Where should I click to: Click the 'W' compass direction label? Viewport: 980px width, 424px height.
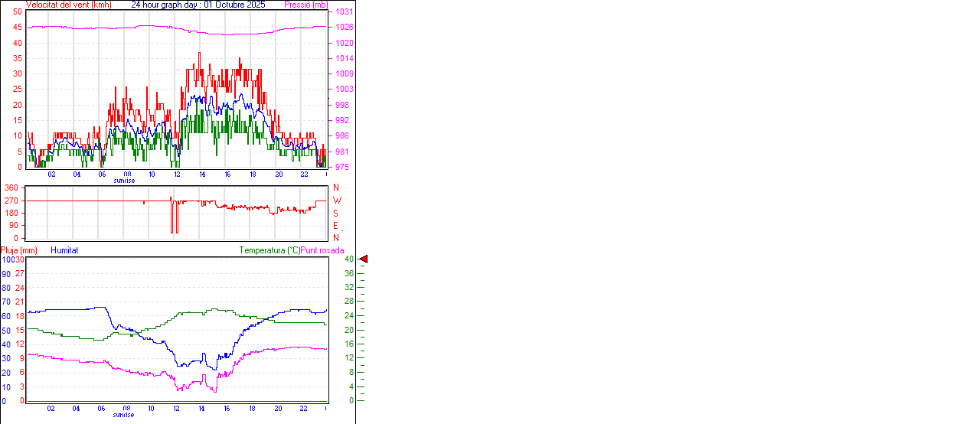tap(337, 201)
